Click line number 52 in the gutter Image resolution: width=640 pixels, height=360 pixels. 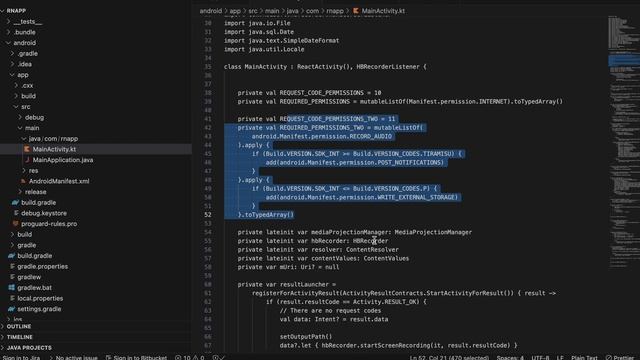208,215
